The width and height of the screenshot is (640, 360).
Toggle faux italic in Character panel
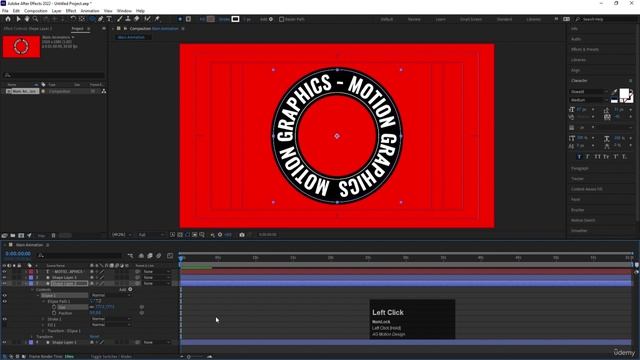pos(588,157)
